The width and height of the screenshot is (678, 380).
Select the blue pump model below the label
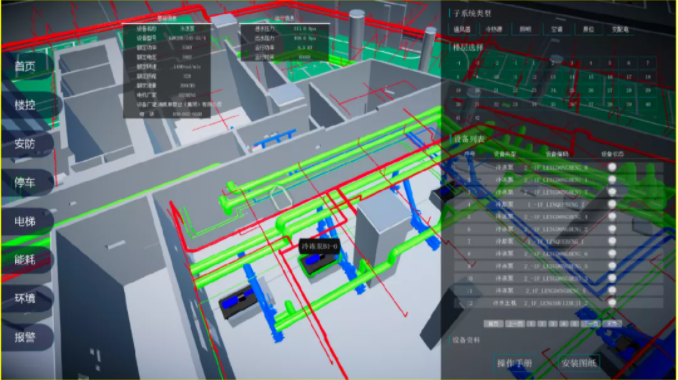click(x=317, y=262)
